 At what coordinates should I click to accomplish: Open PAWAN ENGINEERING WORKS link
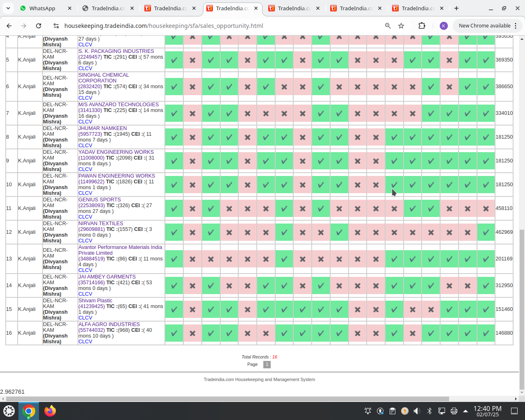click(x=116, y=176)
